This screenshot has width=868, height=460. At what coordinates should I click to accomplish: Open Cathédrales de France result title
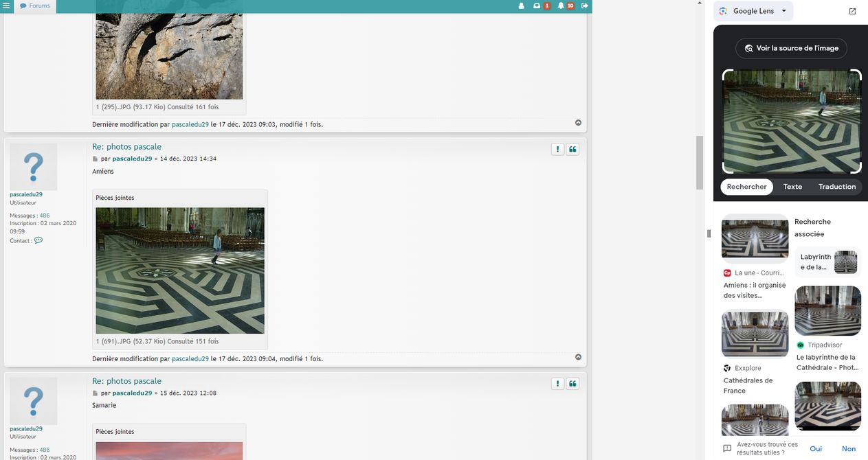coord(748,386)
